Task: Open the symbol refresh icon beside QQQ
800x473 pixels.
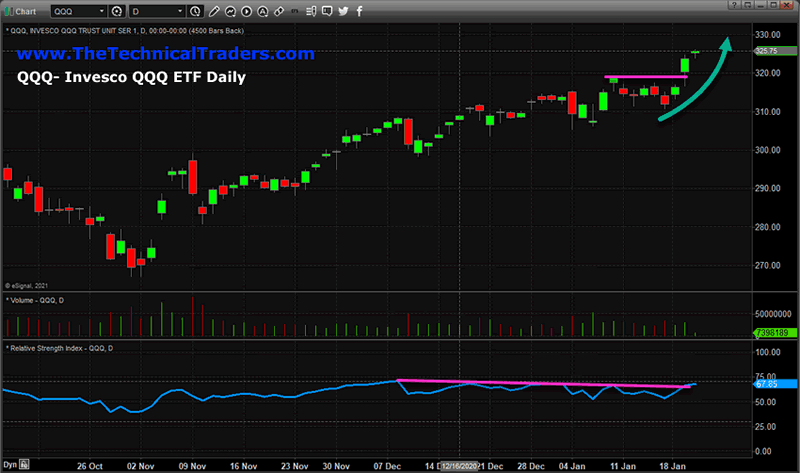Action: [117, 11]
